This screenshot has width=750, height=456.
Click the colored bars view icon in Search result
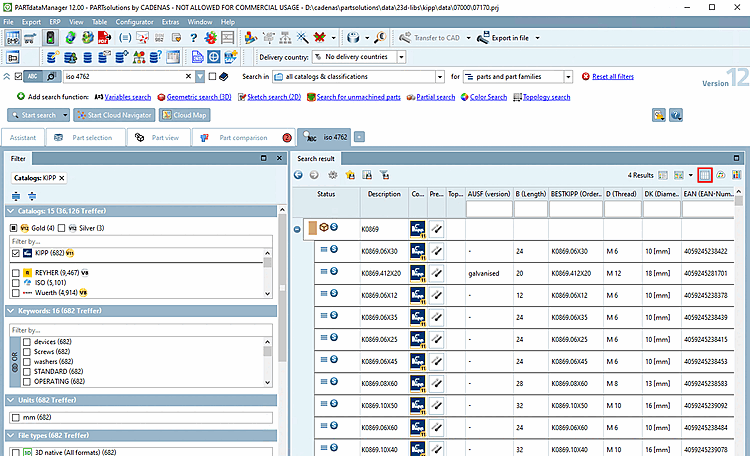pyautogui.click(x=737, y=175)
